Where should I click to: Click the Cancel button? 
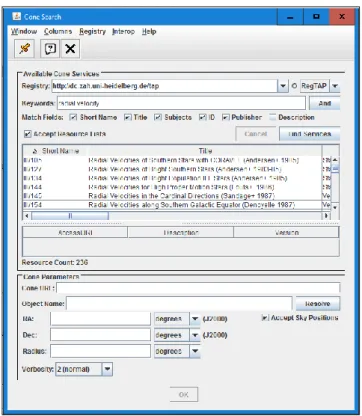tap(256, 134)
